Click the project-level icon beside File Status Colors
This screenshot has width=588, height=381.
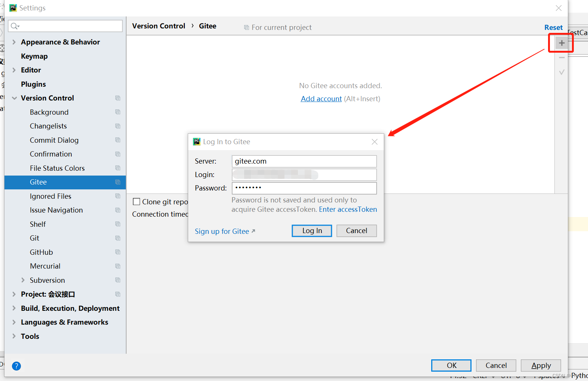(x=118, y=168)
